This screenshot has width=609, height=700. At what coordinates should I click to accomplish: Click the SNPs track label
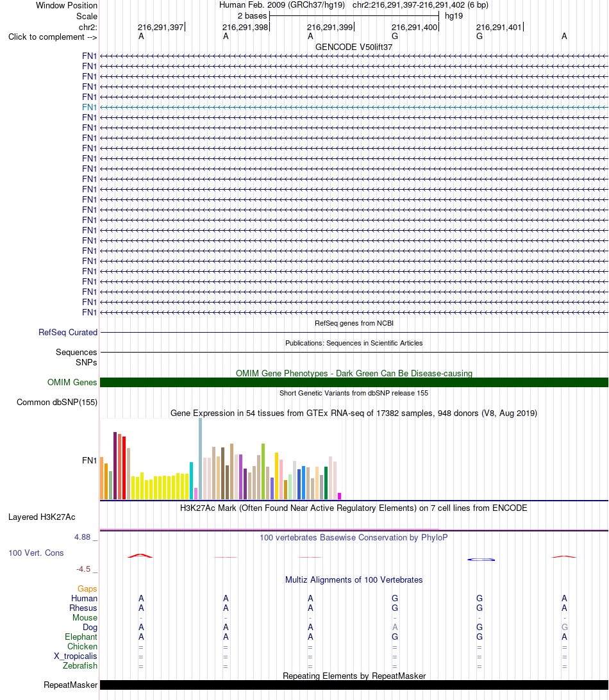(x=86, y=363)
